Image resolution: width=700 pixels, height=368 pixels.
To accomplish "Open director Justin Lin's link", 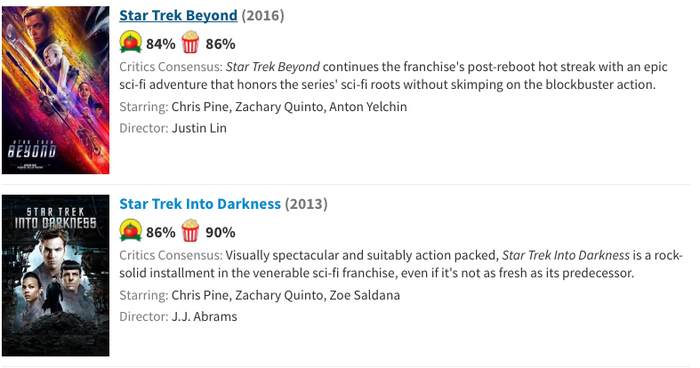I will click(x=199, y=129).
